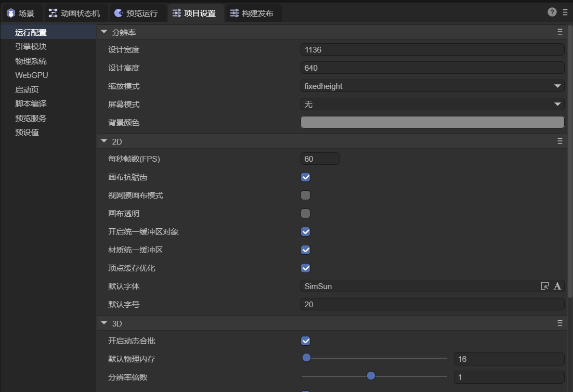Select 引擎模块 in the sidebar
The width and height of the screenshot is (573, 392).
(x=31, y=47)
